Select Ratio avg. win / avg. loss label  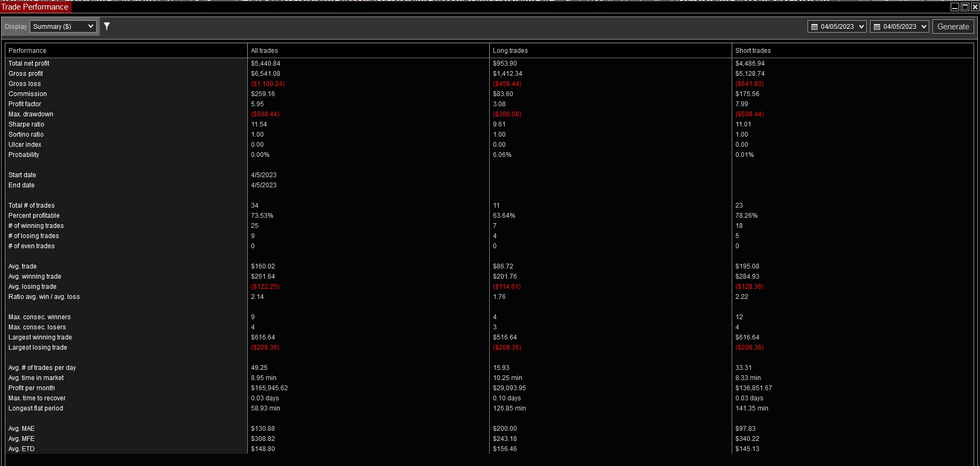[44, 297]
